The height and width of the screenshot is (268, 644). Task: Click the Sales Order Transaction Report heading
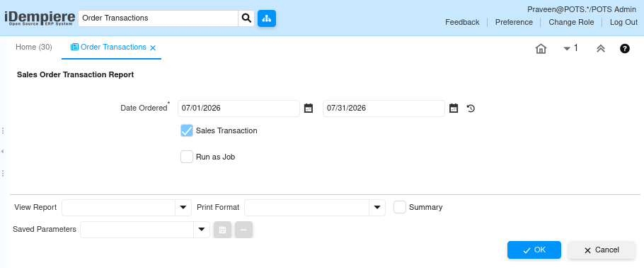(x=75, y=75)
